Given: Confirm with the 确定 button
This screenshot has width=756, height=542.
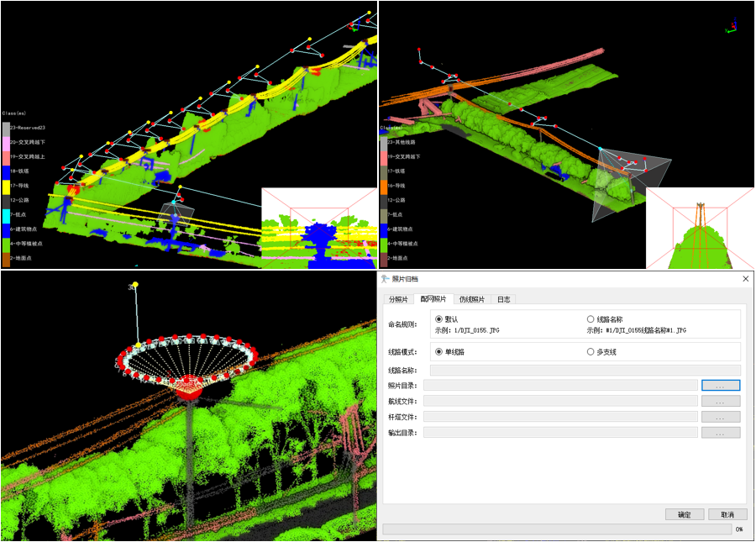Looking at the screenshot, I should click(685, 514).
